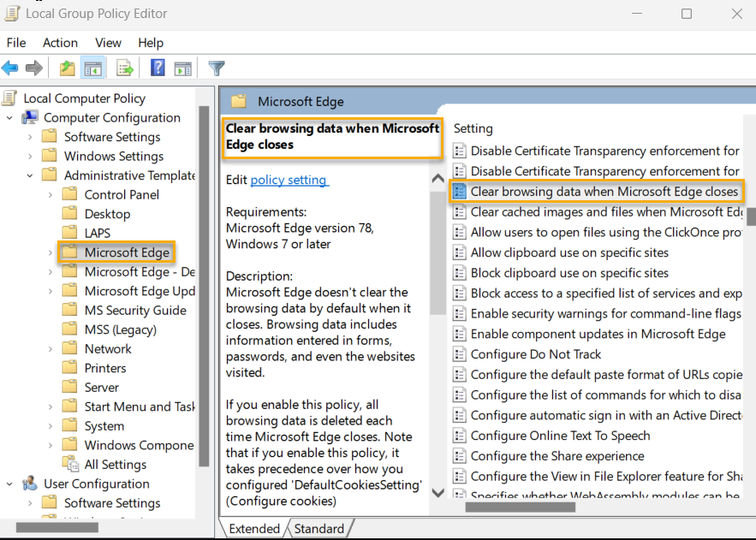
Task: Click the icon beside Enable component updates in Microsoft Edge
Action: (460, 334)
